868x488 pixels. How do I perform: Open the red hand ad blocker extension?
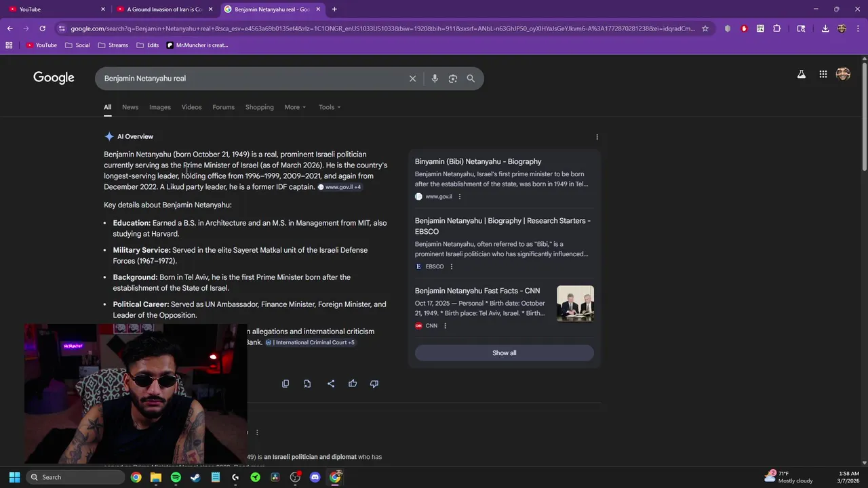click(x=744, y=28)
